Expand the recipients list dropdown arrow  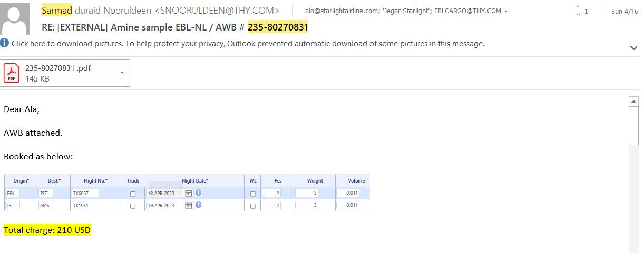click(506, 12)
